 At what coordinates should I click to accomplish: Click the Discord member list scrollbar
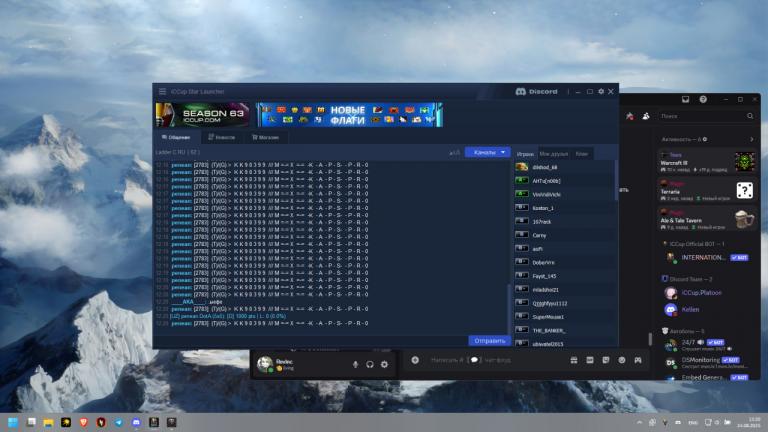click(650, 339)
